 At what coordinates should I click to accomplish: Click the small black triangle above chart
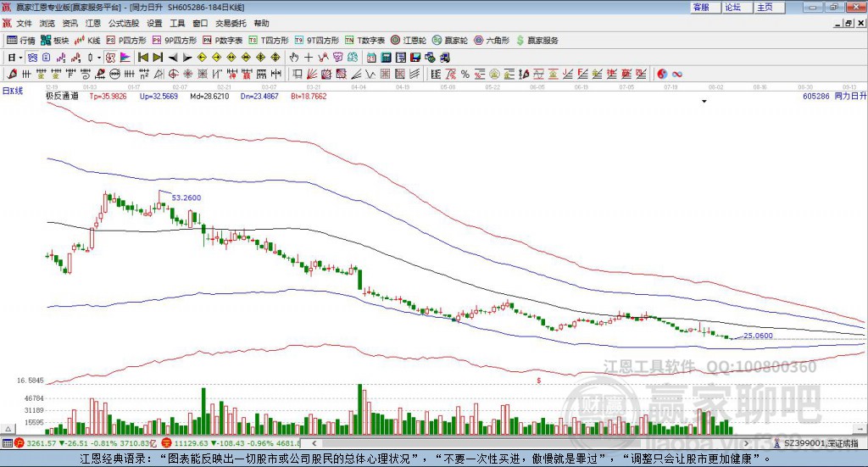[704, 101]
